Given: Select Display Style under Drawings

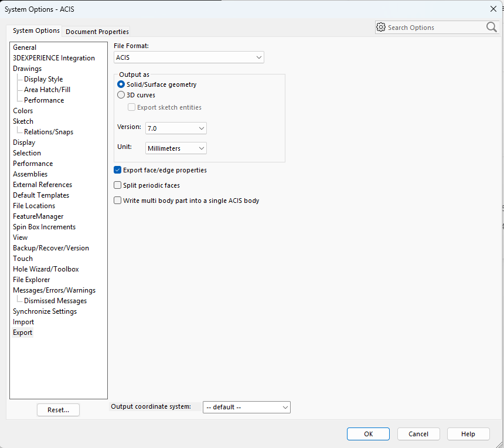Looking at the screenshot, I should pos(43,79).
